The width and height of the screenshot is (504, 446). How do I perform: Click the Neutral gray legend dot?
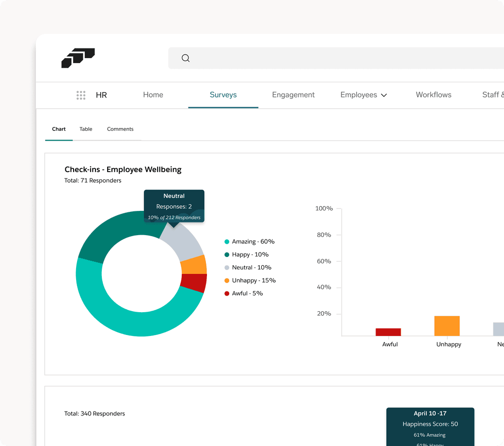(x=227, y=268)
